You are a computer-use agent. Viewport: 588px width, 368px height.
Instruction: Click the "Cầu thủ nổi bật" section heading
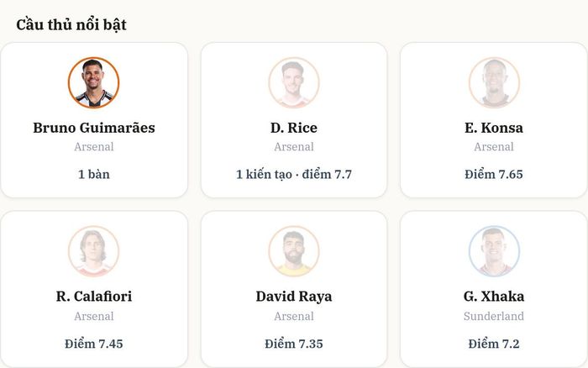tap(71, 24)
